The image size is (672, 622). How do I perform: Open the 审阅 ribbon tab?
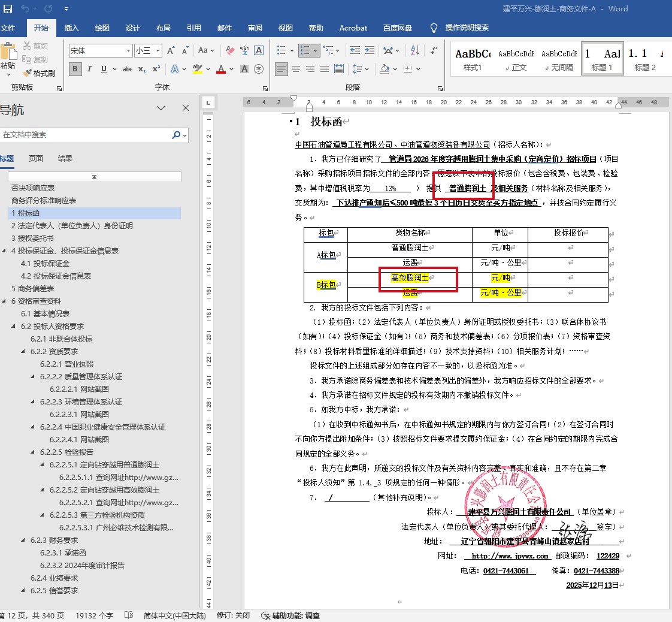coord(255,28)
